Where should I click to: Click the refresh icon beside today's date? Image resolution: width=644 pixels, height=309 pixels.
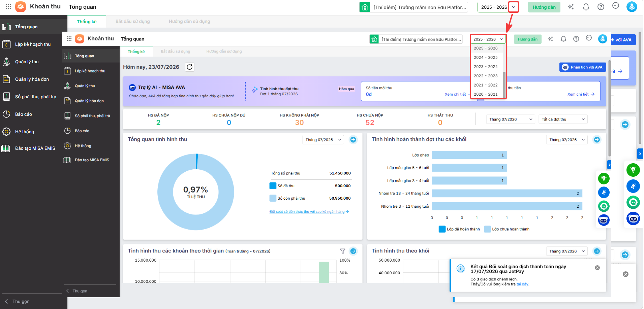[x=190, y=67]
